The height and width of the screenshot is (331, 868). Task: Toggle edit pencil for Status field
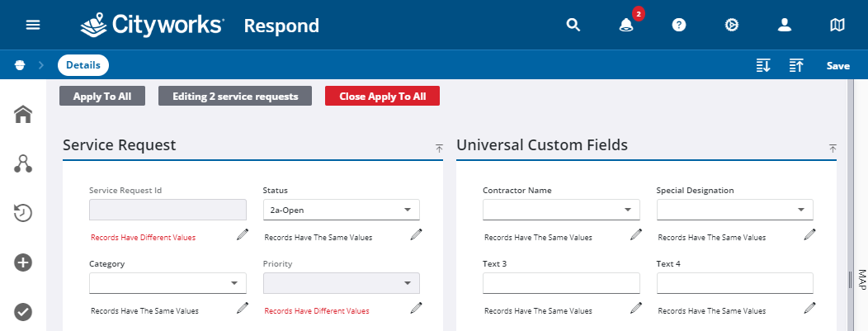[x=416, y=235]
